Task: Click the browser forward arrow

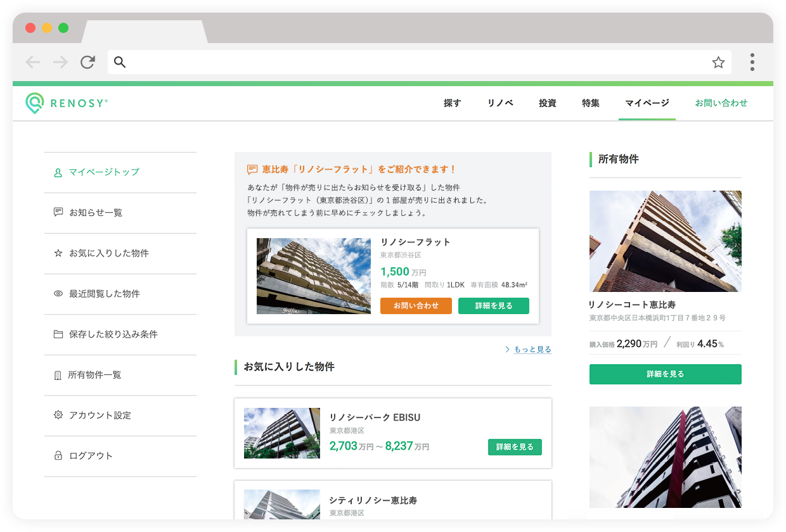Action: [60, 62]
